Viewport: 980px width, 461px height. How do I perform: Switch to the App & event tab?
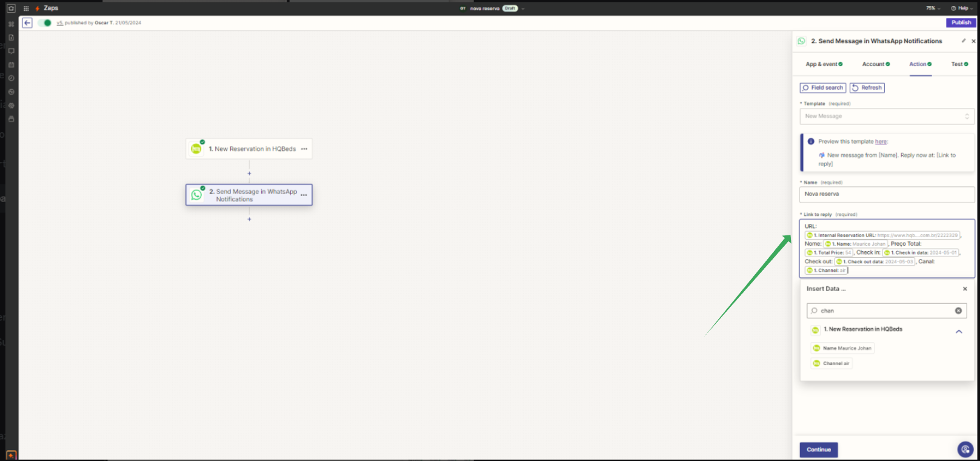click(824, 64)
